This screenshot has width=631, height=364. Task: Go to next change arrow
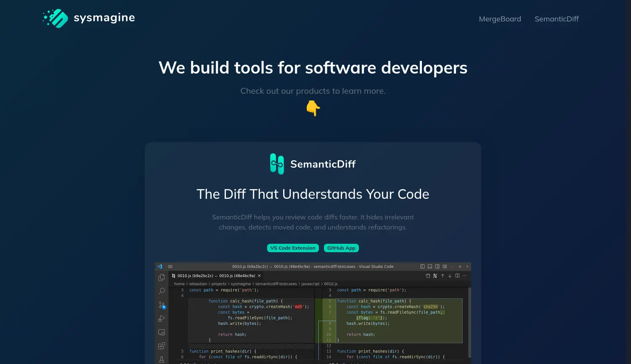click(x=450, y=276)
